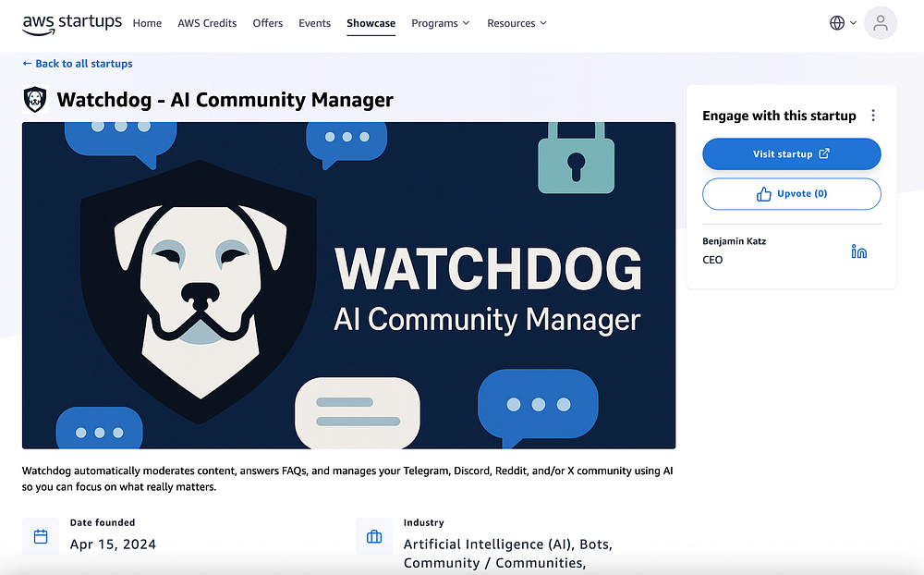Click the Date founded calendar icon
Image resolution: width=924 pixels, height=575 pixels.
41,537
